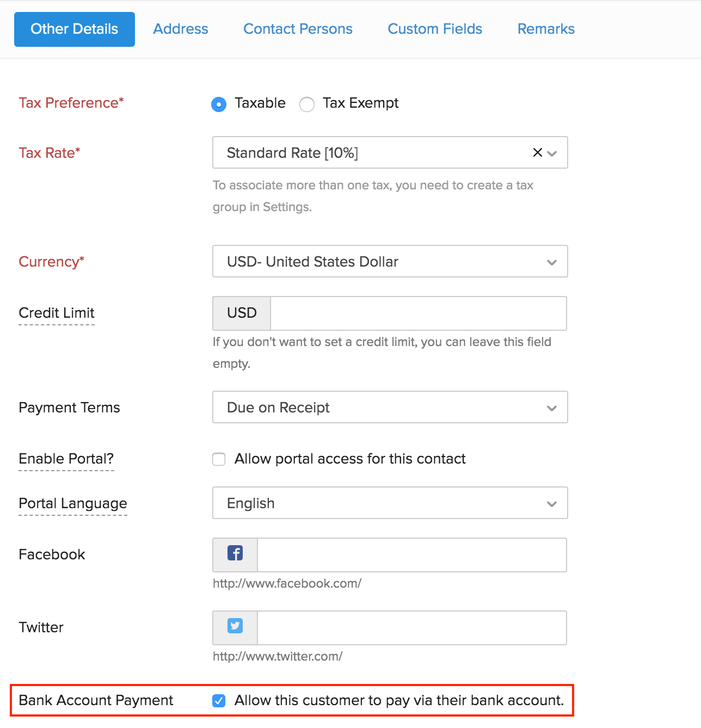The height and width of the screenshot is (728, 701).
Task: Select the Taxable radio option
Action: [218, 104]
